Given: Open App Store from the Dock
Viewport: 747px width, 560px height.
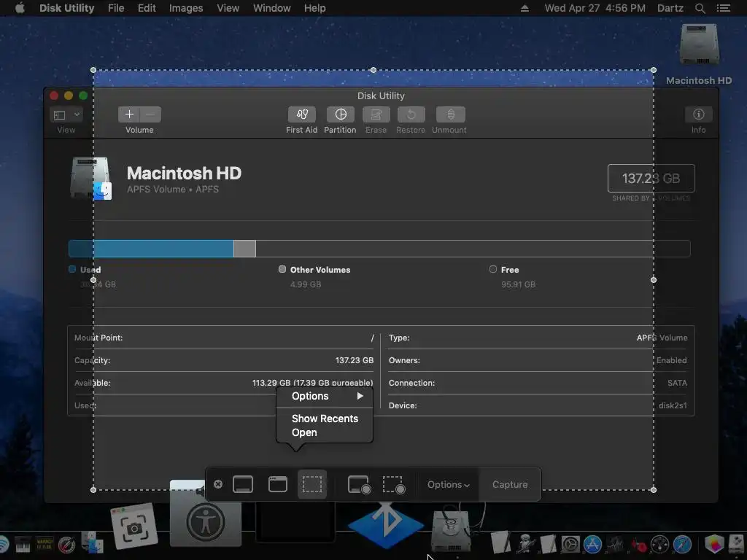Looking at the screenshot, I should click(x=592, y=544).
